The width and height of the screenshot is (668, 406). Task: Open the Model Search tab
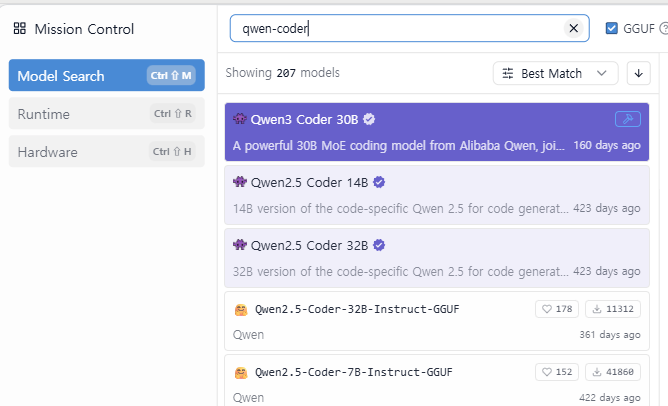tap(107, 75)
